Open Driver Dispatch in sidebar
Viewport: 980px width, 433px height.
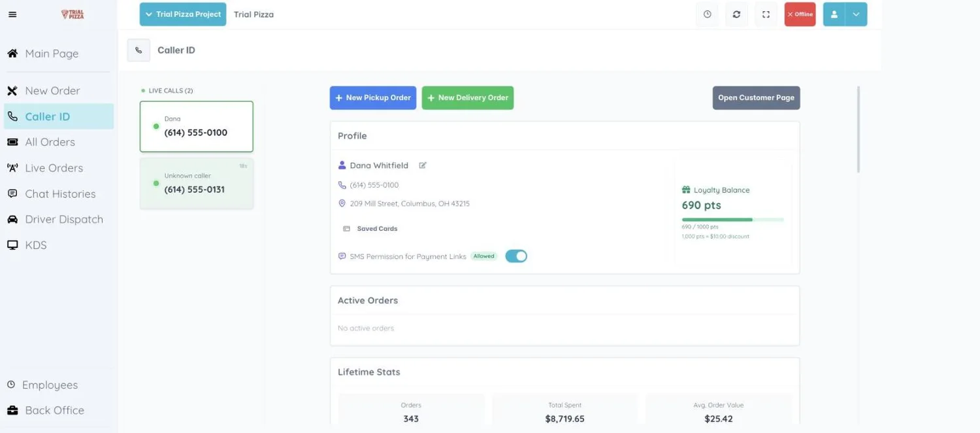pos(59,219)
